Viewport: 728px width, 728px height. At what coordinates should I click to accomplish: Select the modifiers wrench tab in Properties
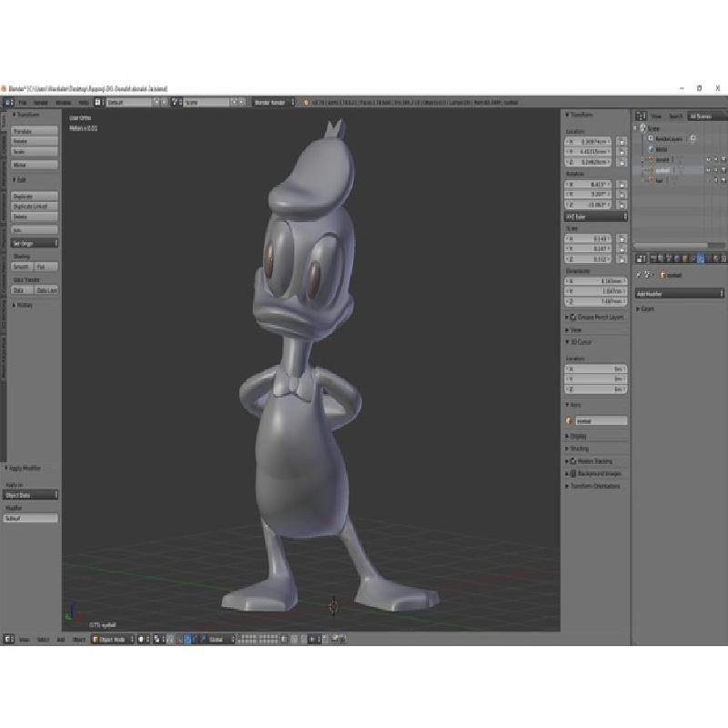pyautogui.click(x=699, y=258)
